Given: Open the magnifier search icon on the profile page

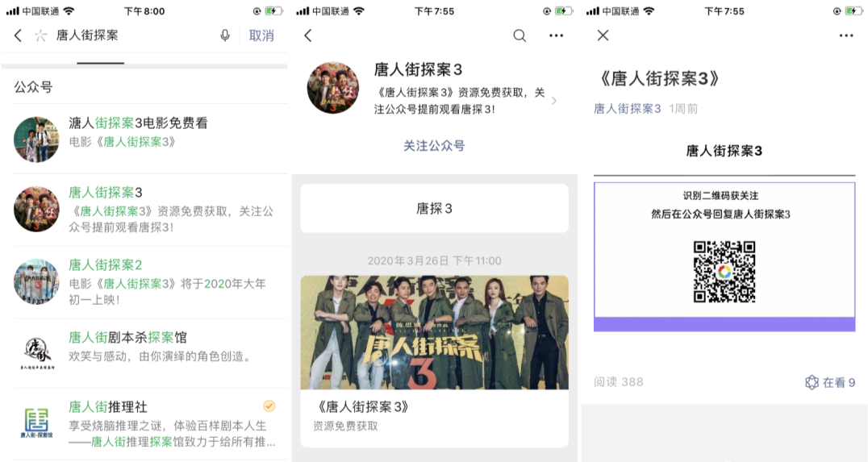Looking at the screenshot, I should [520, 36].
